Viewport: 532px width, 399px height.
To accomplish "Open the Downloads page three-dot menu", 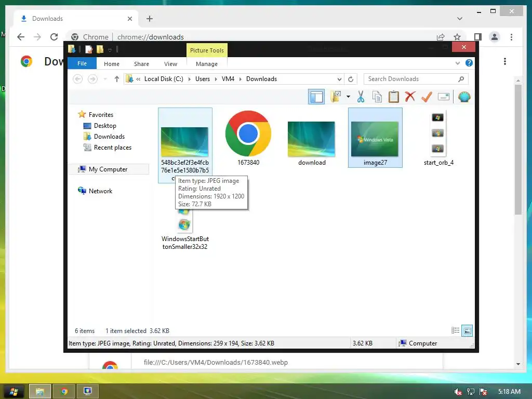I will point(505,61).
